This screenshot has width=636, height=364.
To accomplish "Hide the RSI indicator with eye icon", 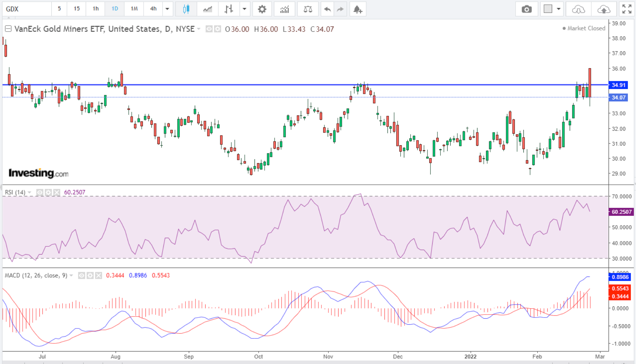I will tap(39, 192).
